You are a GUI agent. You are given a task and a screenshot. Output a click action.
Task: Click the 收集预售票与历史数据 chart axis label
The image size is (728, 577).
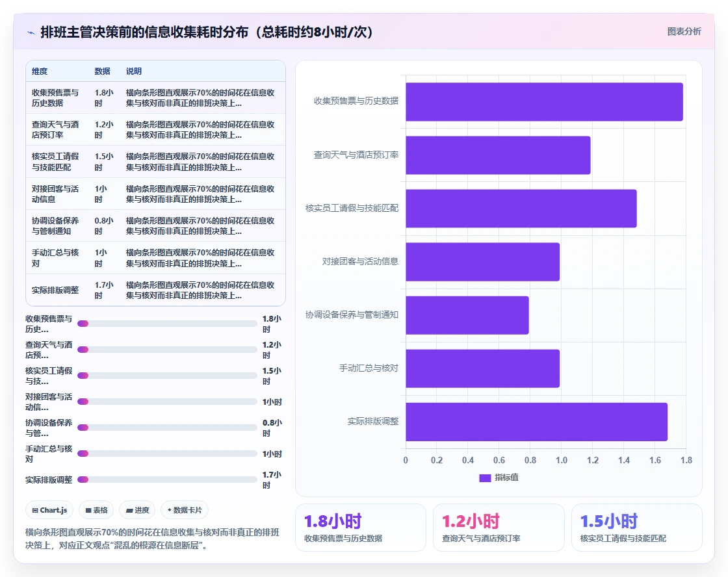pos(356,101)
